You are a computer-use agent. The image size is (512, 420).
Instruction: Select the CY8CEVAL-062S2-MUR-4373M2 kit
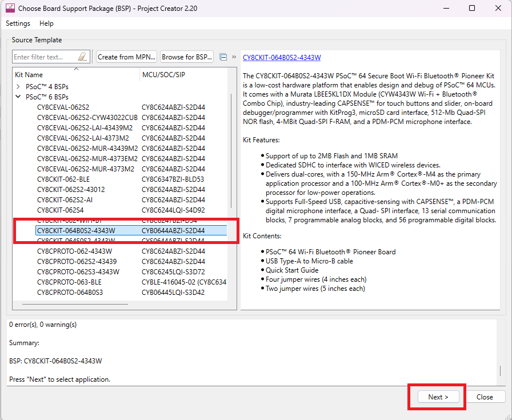point(86,169)
